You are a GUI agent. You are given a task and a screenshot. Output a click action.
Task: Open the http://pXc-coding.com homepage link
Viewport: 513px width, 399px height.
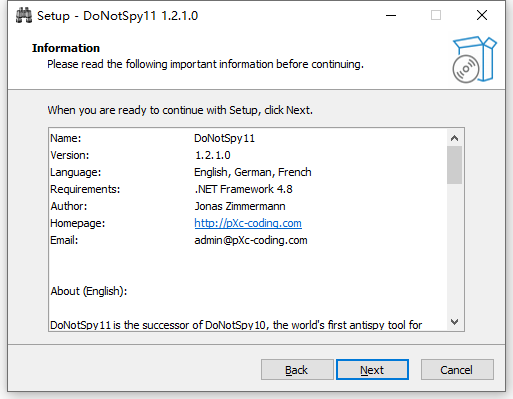click(248, 223)
